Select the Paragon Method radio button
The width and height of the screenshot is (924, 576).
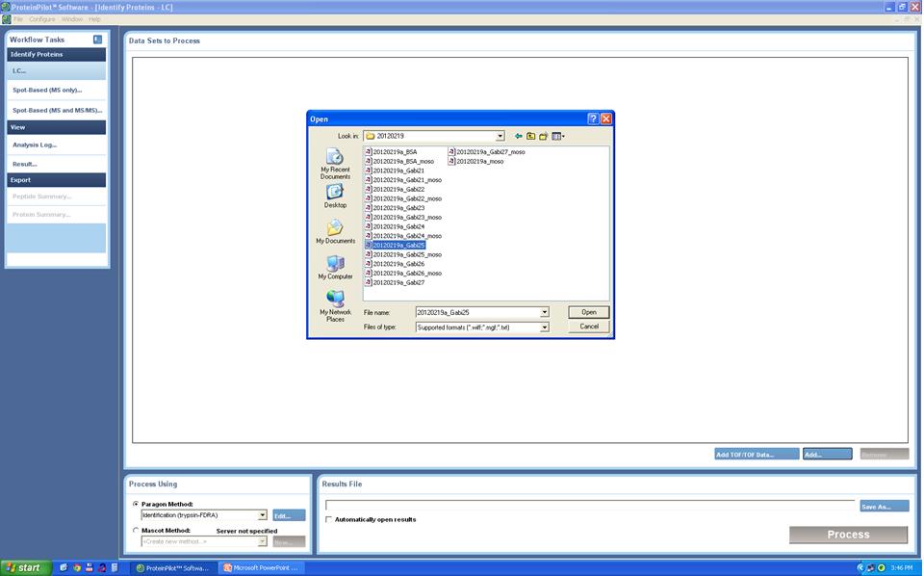coord(136,504)
